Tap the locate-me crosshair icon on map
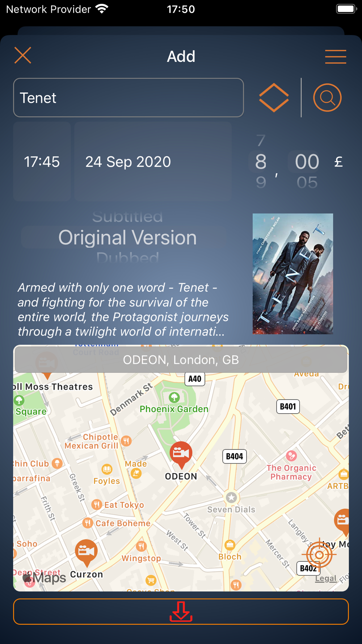Image resolution: width=362 pixels, height=644 pixels. tap(319, 555)
